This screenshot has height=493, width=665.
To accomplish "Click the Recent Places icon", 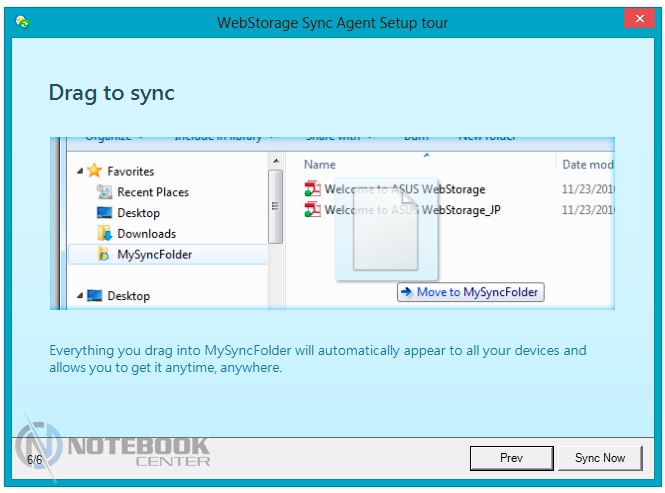I will coord(104,192).
